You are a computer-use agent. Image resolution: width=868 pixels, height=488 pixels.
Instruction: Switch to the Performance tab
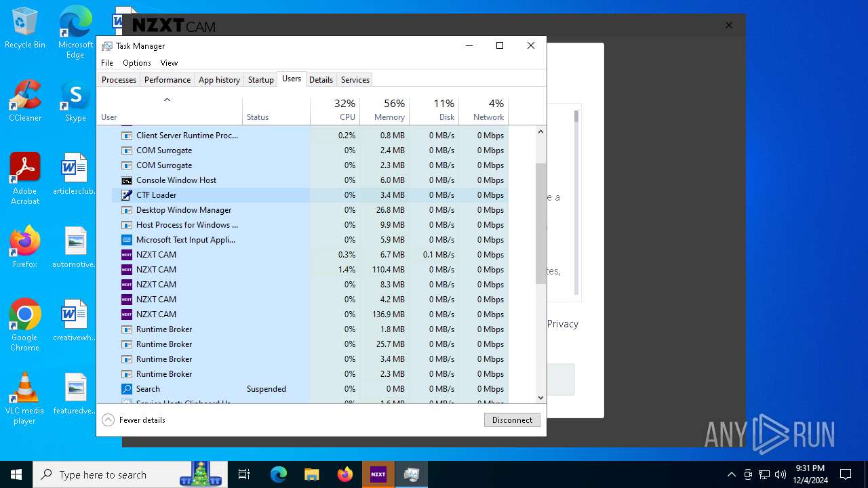167,80
